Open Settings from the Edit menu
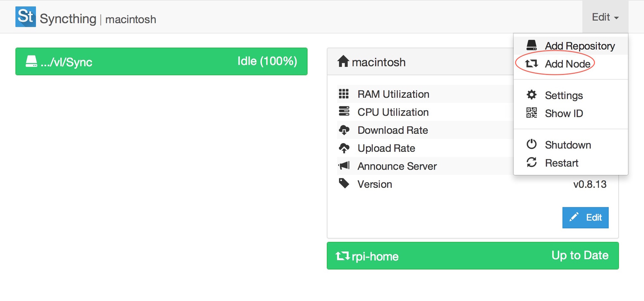 click(571, 95)
